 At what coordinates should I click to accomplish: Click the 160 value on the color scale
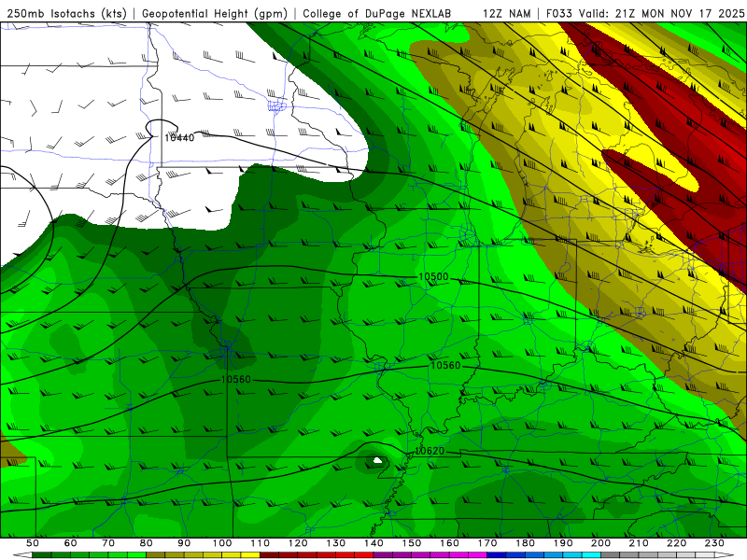[x=449, y=543]
